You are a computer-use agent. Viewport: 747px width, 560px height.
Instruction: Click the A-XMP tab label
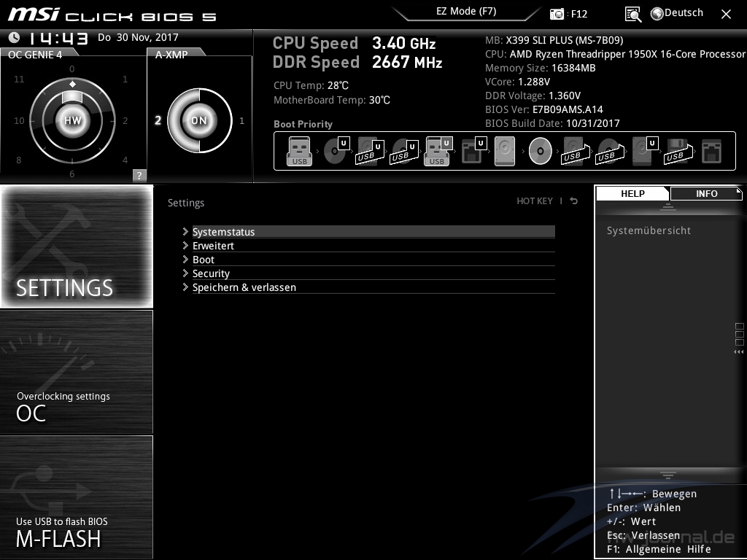171,54
